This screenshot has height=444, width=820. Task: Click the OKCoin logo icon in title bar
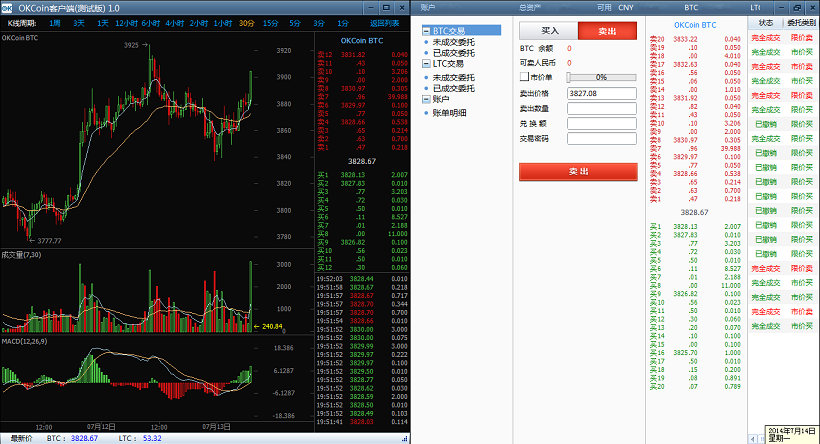pyautogui.click(x=7, y=7)
